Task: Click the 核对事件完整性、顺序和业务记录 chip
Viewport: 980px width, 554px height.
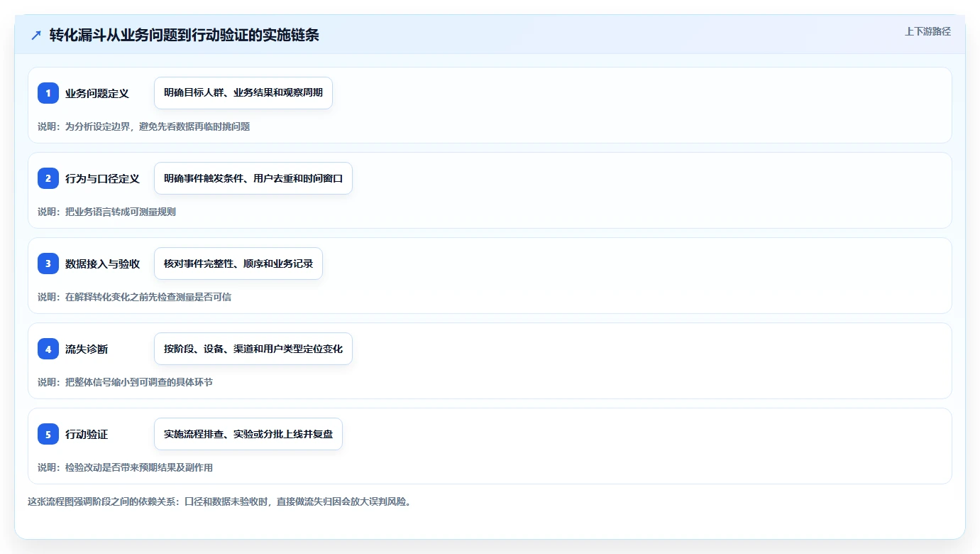Action: tap(238, 264)
